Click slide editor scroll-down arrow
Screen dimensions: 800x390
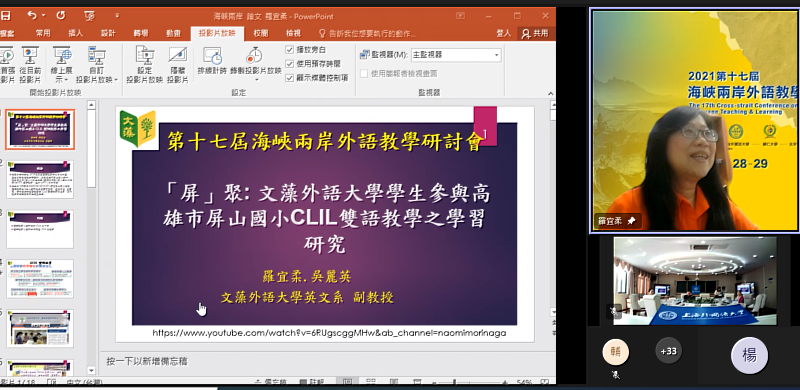[x=553, y=311]
